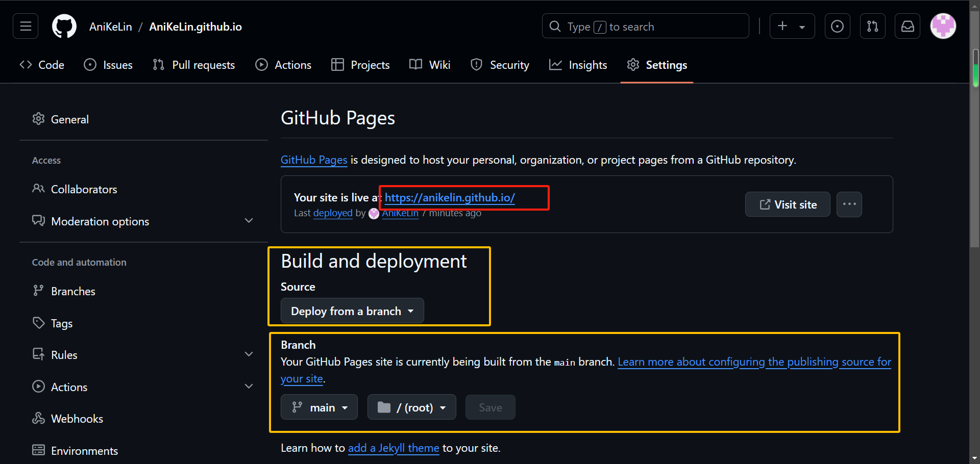The height and width of the screenshot is (464, 980).
Task: Open the notifications inbox
Action: pos(907,26)
